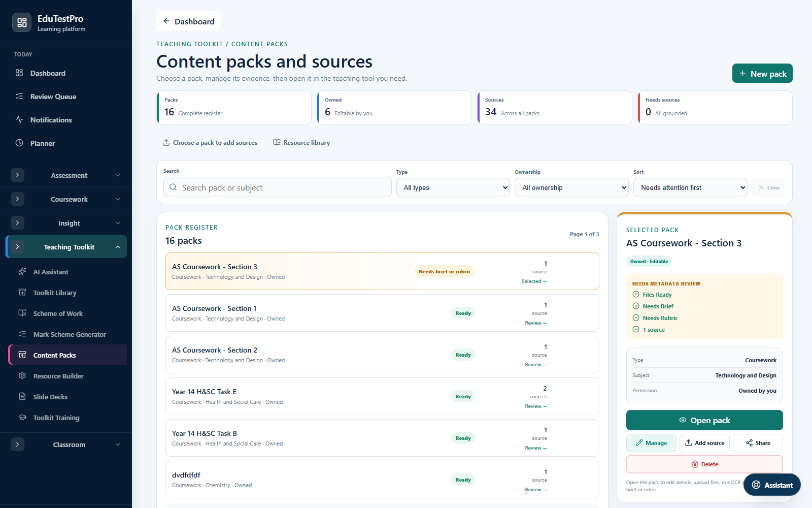Open the All ownership dropdown
Viewport: 812px width, 508px height.
[572, 187]
